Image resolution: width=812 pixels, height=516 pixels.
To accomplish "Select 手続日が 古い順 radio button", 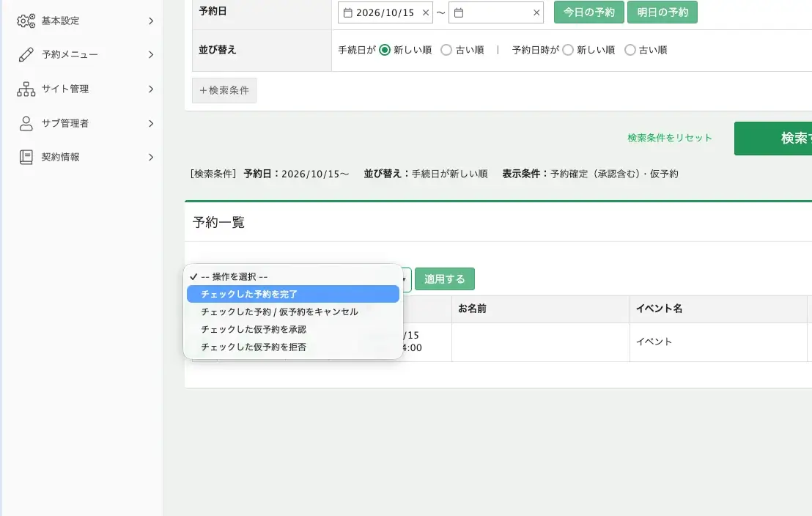I will 446,51.
